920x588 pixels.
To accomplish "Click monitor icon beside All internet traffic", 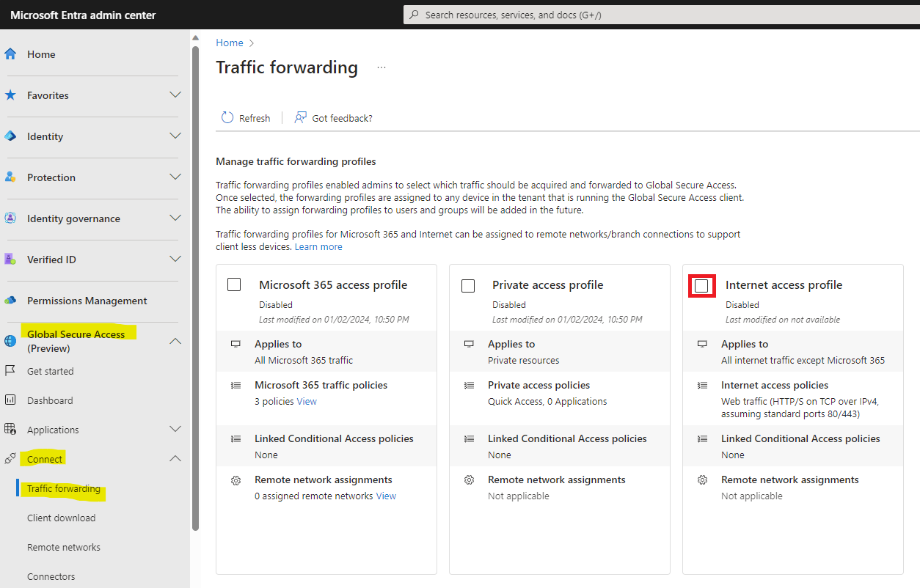I will 702,344.
